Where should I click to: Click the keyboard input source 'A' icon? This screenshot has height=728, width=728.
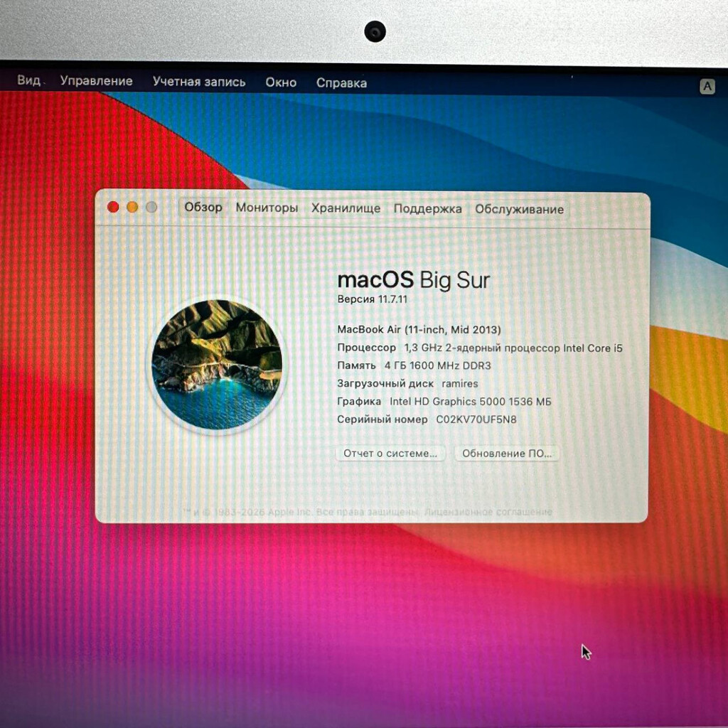pos(707,87)
